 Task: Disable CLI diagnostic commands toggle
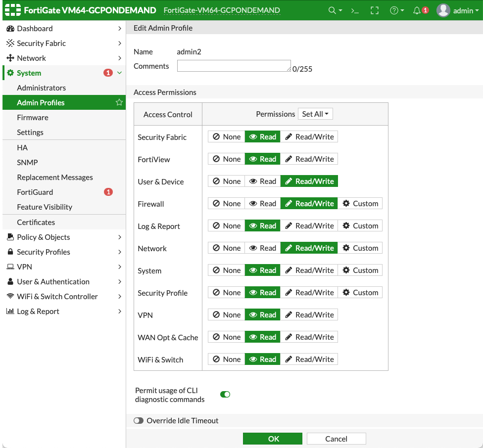[225, 394]
